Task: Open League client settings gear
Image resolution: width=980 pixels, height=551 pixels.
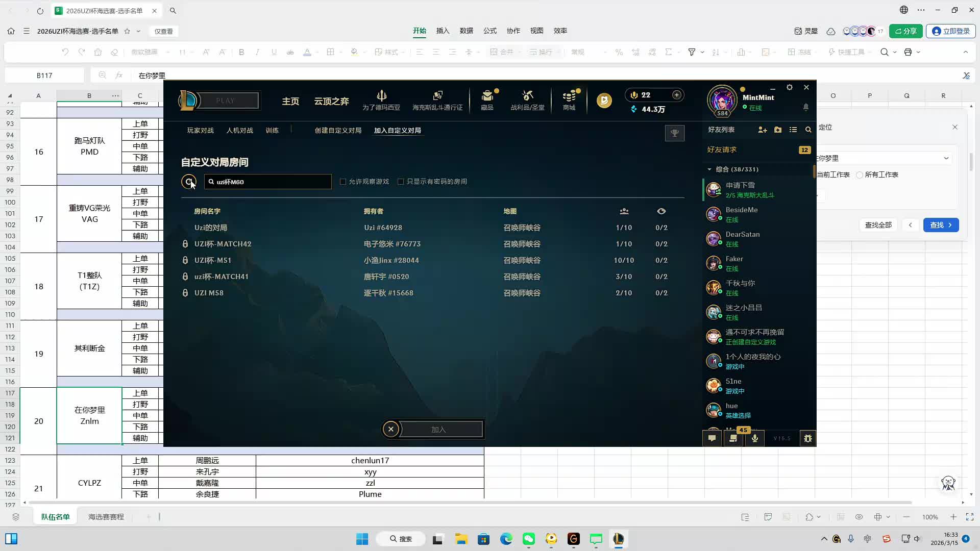Action: pos(790,87)
